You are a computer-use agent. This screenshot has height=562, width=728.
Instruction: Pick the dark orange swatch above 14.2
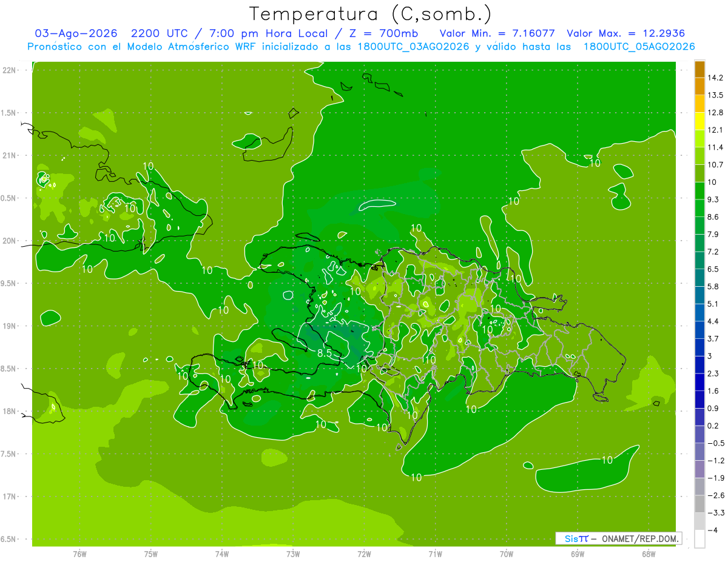pyautogui.click(x=699, y=69)
